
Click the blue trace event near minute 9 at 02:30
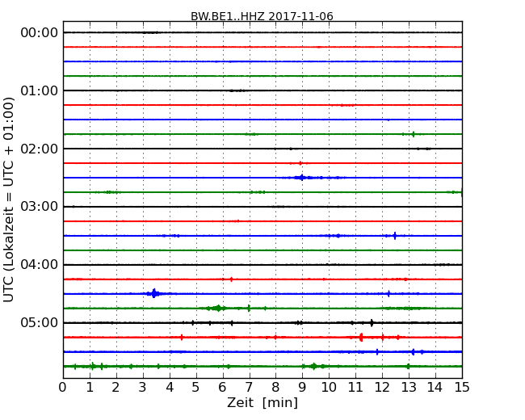(x=302, y=178)
